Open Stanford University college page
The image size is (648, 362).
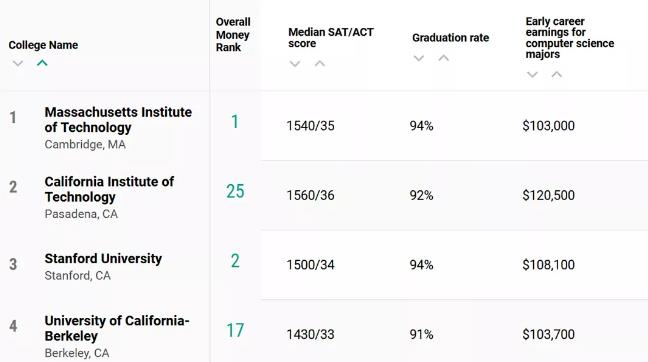(x=103, y=259)
